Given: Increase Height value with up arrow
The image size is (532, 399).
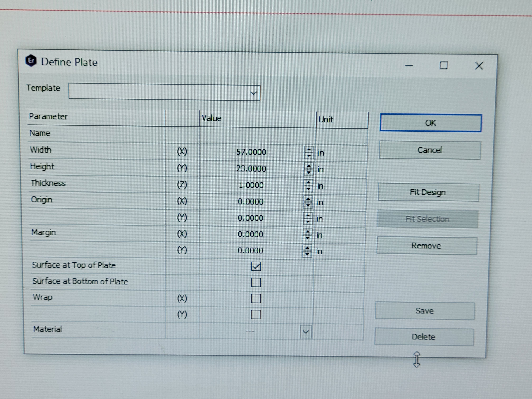Looking at the screenshot, I should point(309,166).
